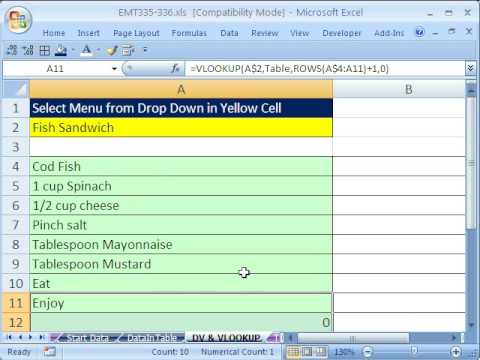
Task: Open the Data ribbon tab
Action: click(x=229, y=33)
